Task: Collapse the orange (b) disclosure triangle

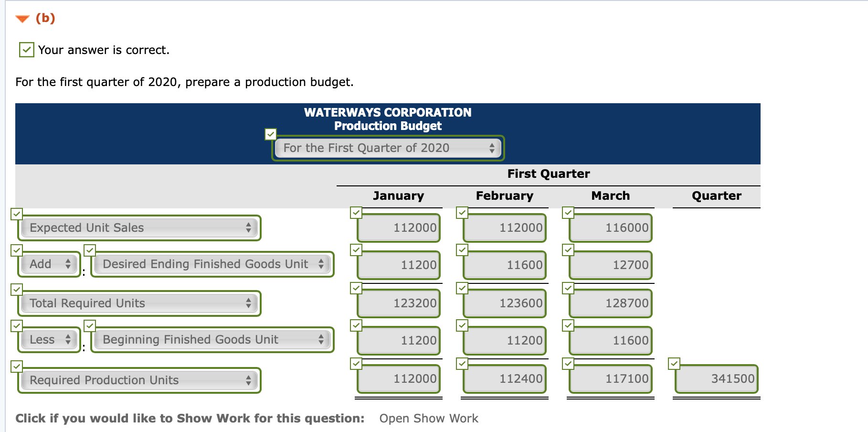Action: click(x=22, y=19)
